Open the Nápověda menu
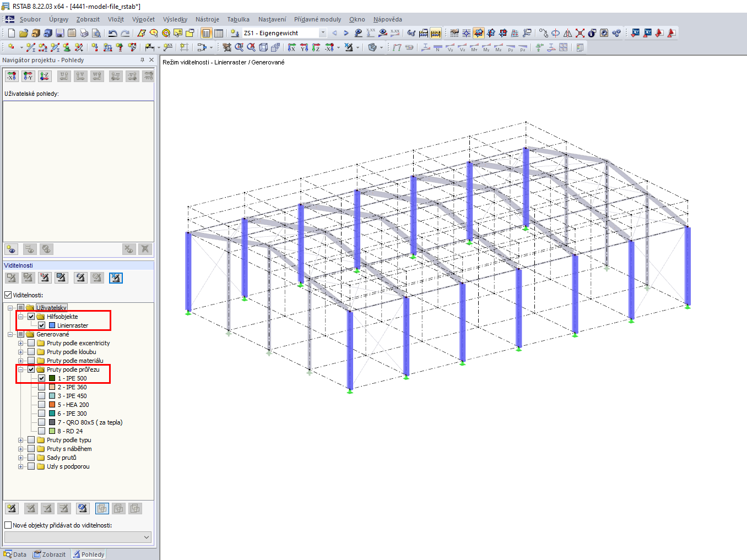The height and width of the screenshot is (560, 747). (x=388, y=19)
